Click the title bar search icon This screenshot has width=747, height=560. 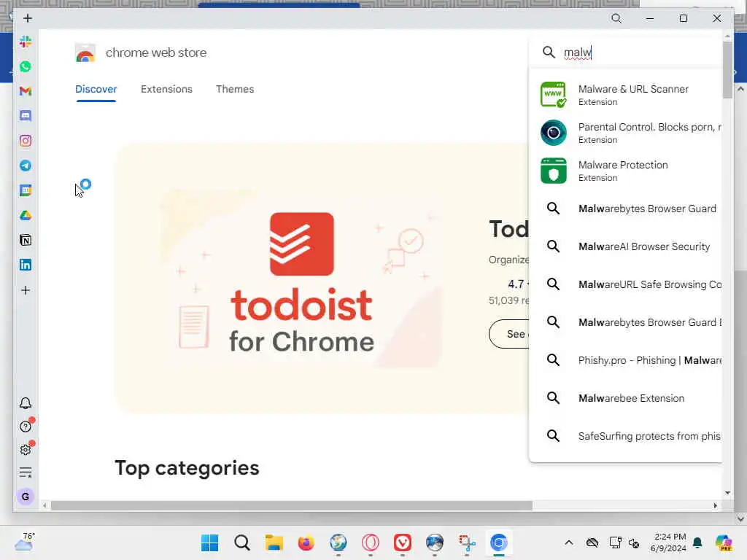[x=616, y=18]
